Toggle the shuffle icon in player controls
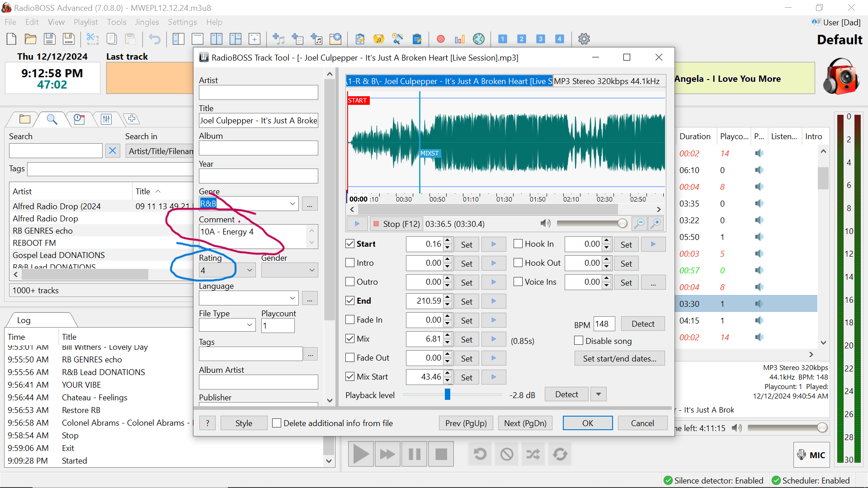 point(533,454)
